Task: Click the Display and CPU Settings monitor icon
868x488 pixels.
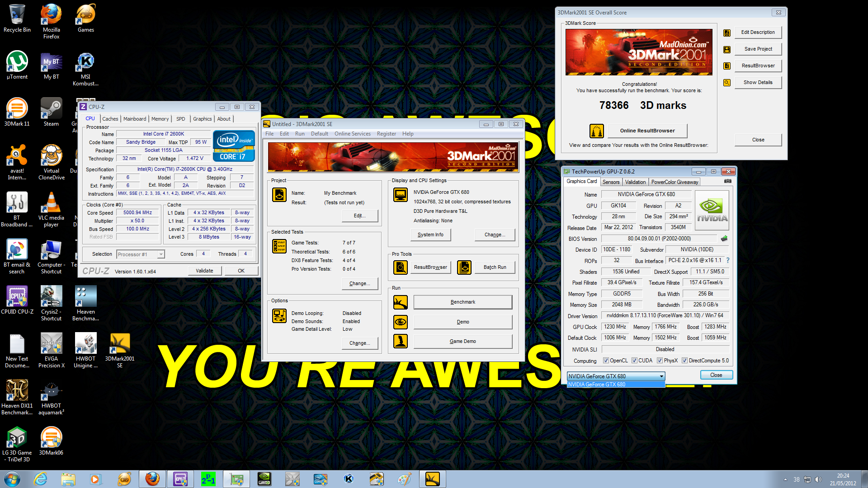Action: (401, 195)
